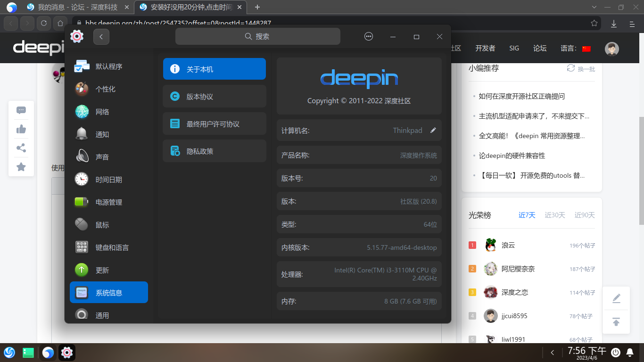644x362 pixels.
Task: Open the 个性化 personalization icon
Action: click(82, 89)
